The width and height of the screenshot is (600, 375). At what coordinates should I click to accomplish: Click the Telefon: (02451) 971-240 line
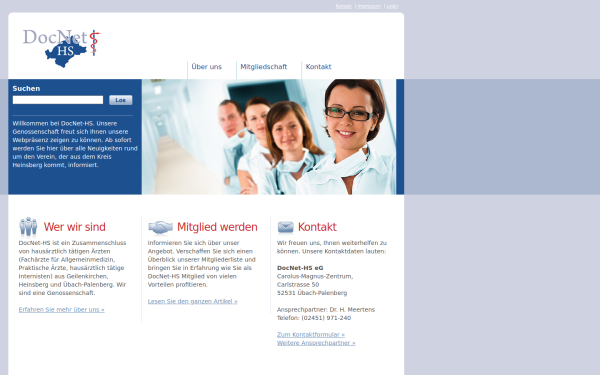[x=314, y=318]
